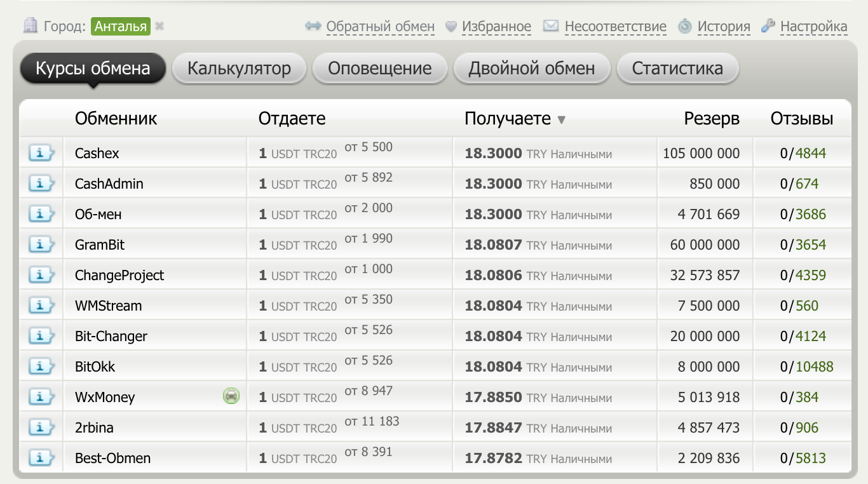Switch to the Курсы обмена tab

pos(93,68)
